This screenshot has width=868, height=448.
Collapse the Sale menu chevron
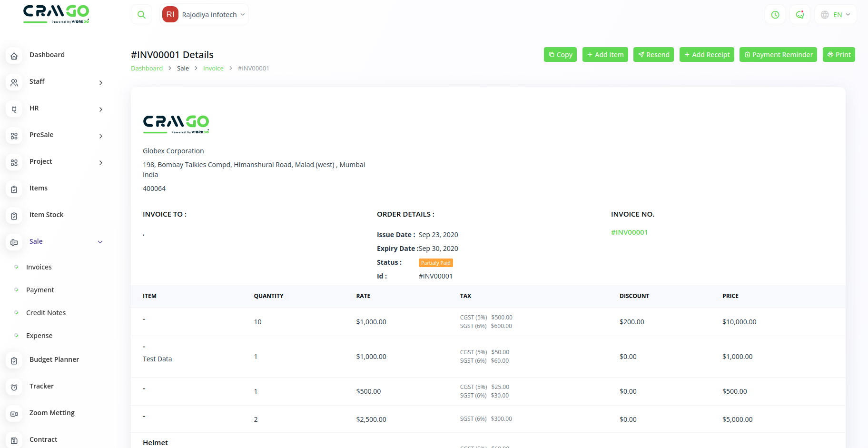(x=100, y=242)
